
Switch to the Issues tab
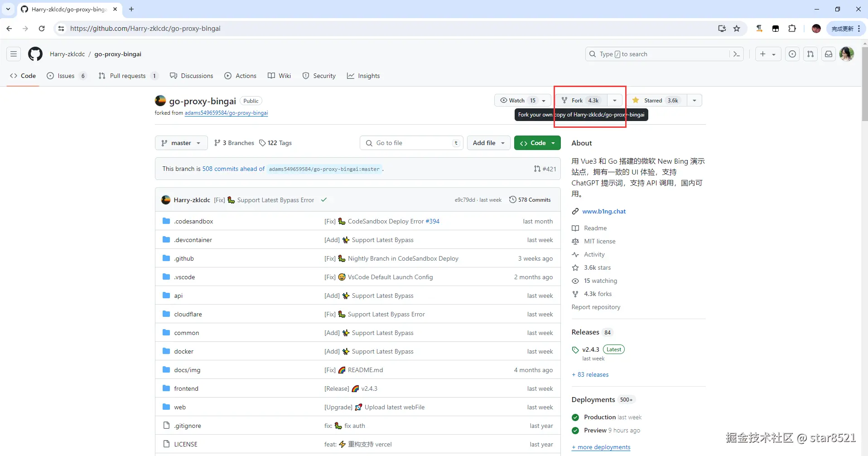(67, 76)
